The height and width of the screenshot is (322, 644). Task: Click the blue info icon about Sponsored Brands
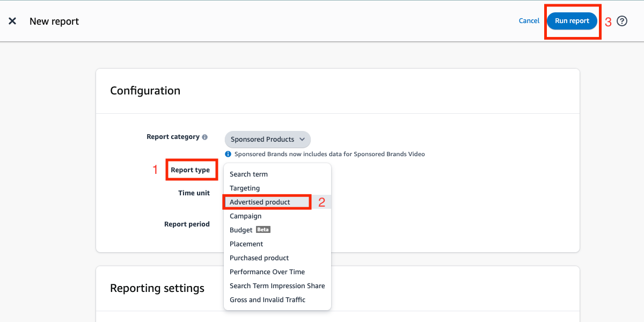tap(228, 154)
